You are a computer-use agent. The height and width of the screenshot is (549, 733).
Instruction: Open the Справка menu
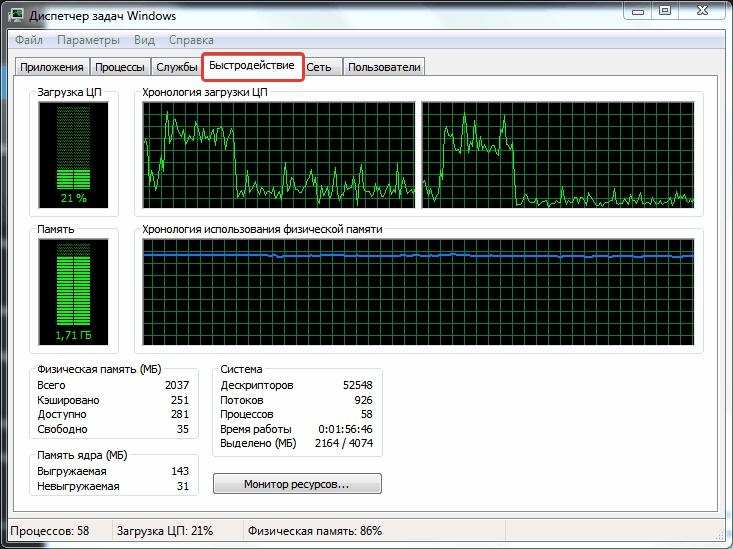click(191, 40)
